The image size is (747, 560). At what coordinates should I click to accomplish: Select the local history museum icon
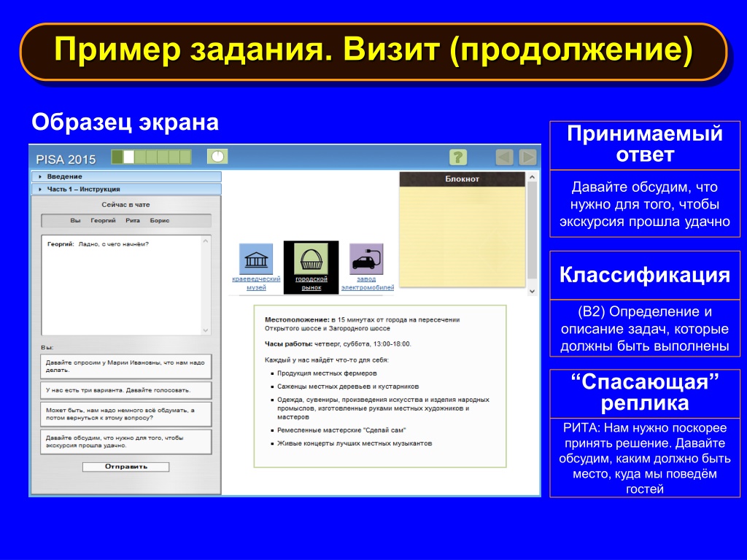click(256, 260)
